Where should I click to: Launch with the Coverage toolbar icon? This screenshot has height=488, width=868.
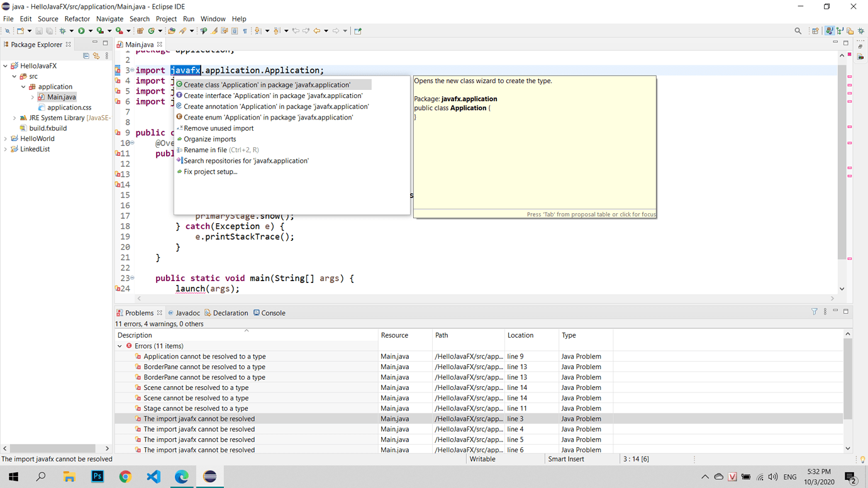pos(100,30)
